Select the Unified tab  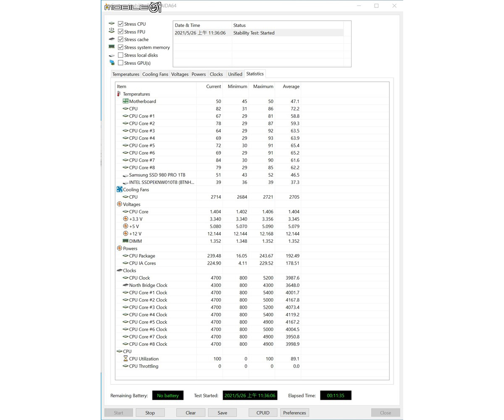pyautogui.click(x=235, y=74)
